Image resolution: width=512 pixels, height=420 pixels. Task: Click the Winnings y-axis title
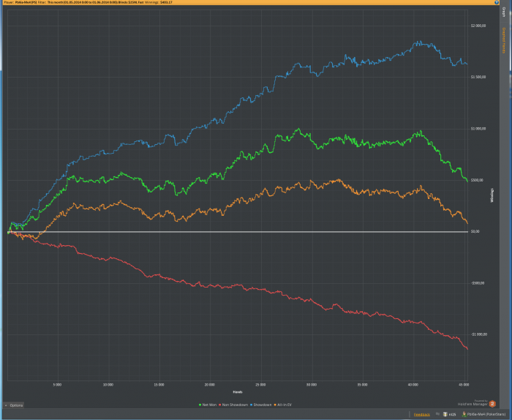492,195
